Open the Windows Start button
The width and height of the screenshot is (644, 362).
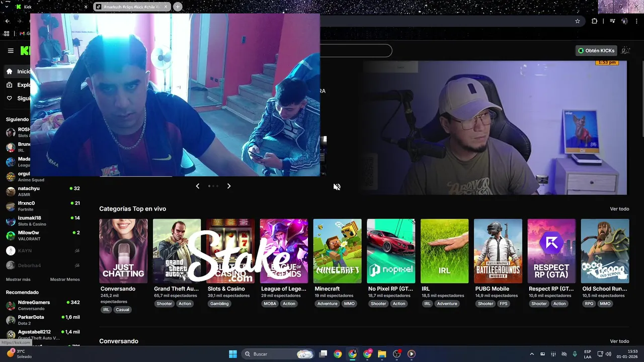point(233,354)
